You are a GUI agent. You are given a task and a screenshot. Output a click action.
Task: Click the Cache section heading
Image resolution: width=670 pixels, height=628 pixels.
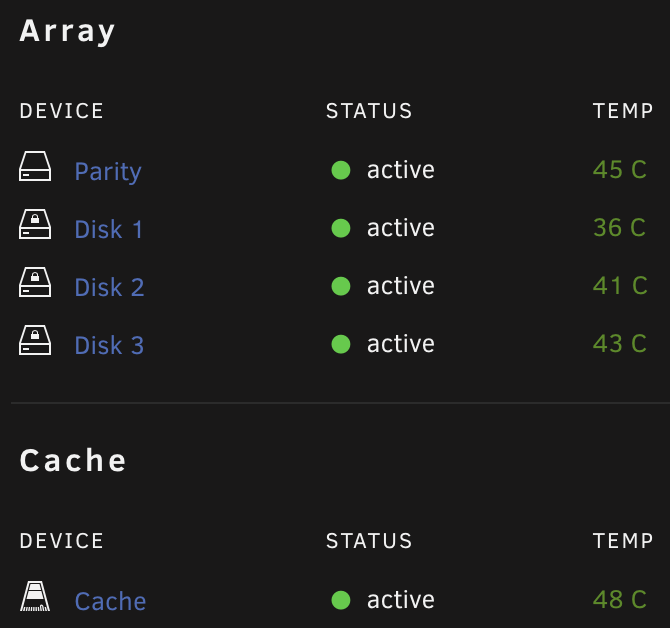[73, 461]
